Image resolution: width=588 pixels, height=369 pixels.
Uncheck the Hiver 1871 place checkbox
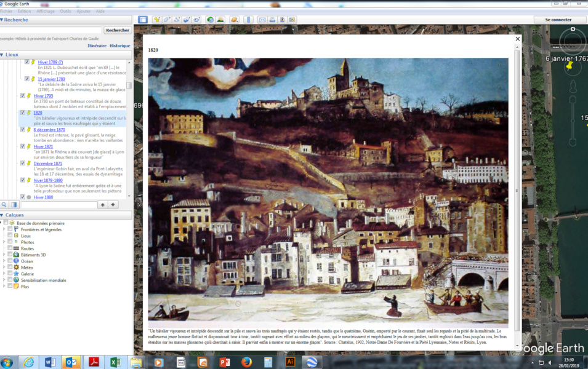(23, 146)
